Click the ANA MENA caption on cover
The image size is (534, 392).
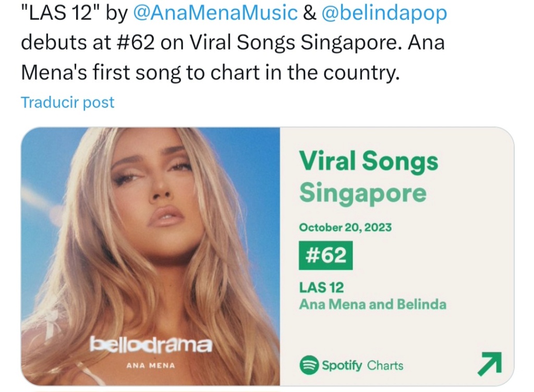click(151, 365)
